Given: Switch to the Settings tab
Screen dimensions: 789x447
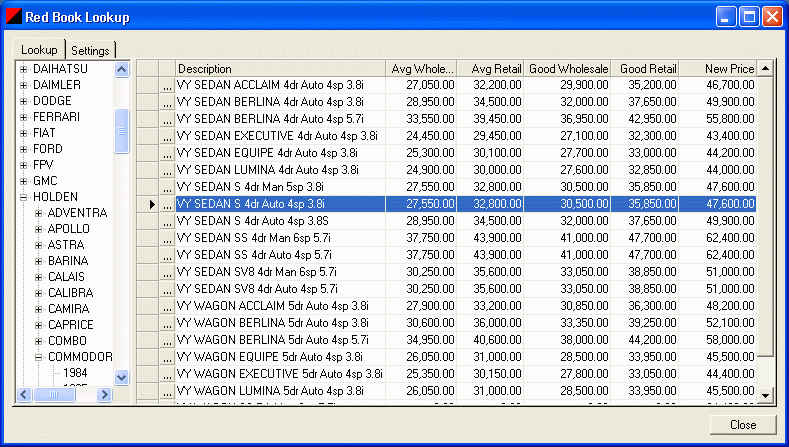Looking at the screenshot, I should coord(91,50).
